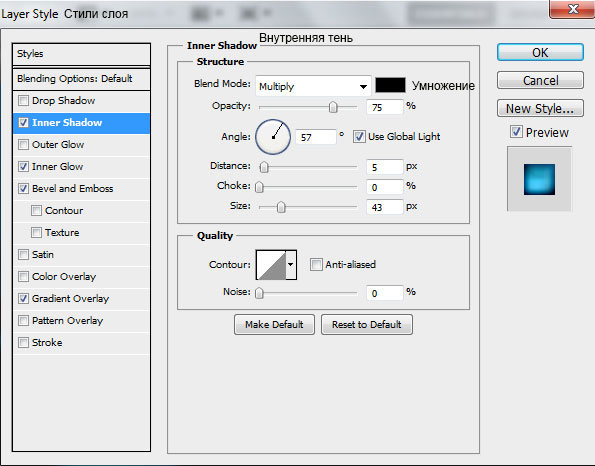The width and height of the screenshot is (595, 466).
Task: Uncheck the Bevel and Emboss checkbox
Action: [x=24, y=189]
